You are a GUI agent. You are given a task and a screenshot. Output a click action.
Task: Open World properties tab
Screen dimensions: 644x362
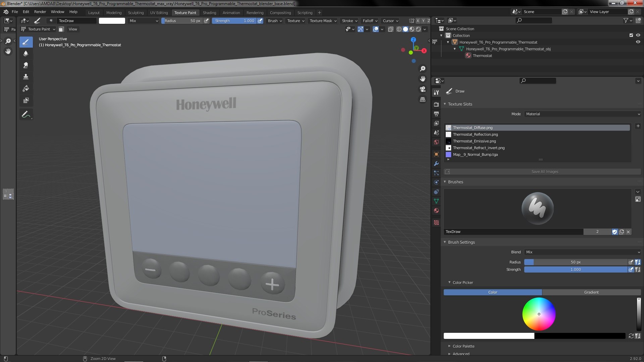[x=436, y=142]
